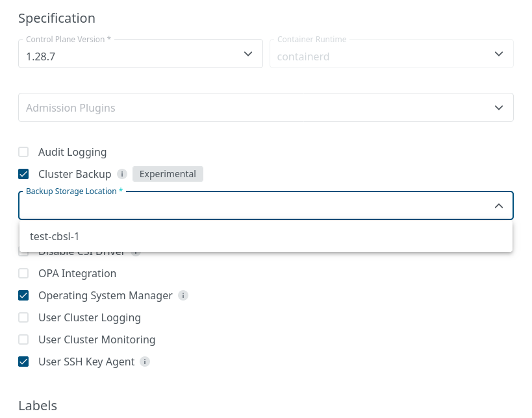
Task: Click the Experimental badge
Action: tap(168, 174)
